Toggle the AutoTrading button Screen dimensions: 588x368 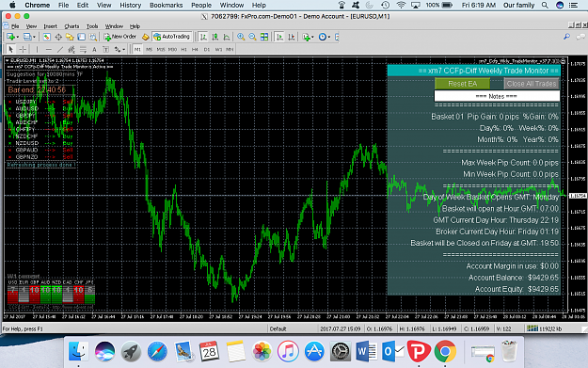point(172,37)
